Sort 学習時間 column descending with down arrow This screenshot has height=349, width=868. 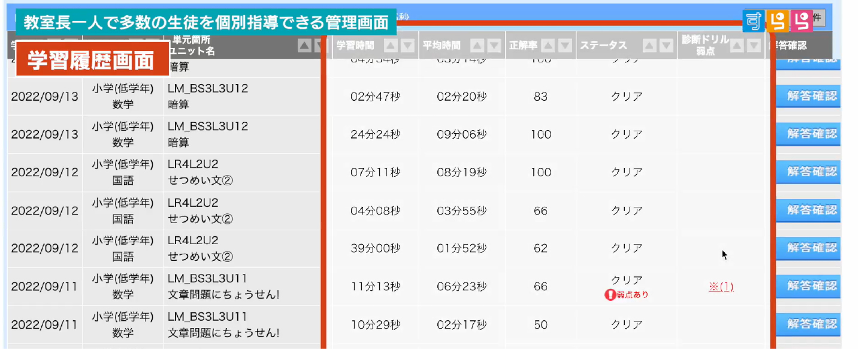[x=407, y=46]
